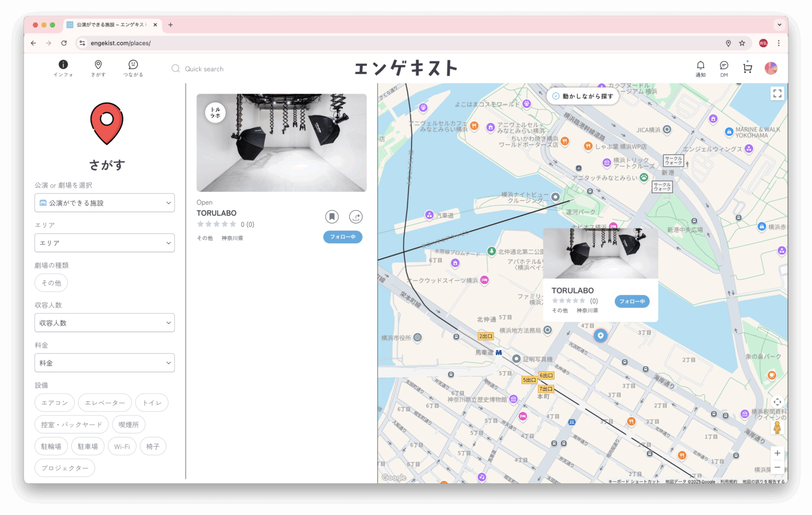
Task: Open the 収容人数 dropdown
Action: (105, 323)
